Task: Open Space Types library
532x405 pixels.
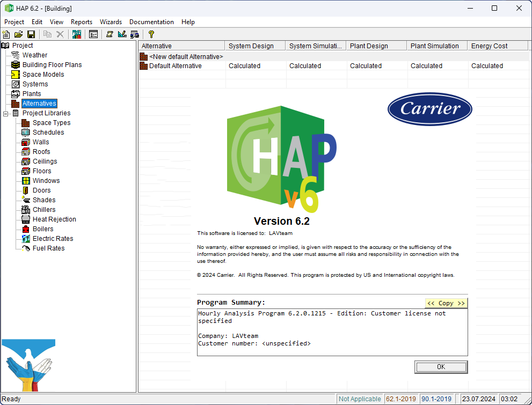Action: (x=51, y=123)
